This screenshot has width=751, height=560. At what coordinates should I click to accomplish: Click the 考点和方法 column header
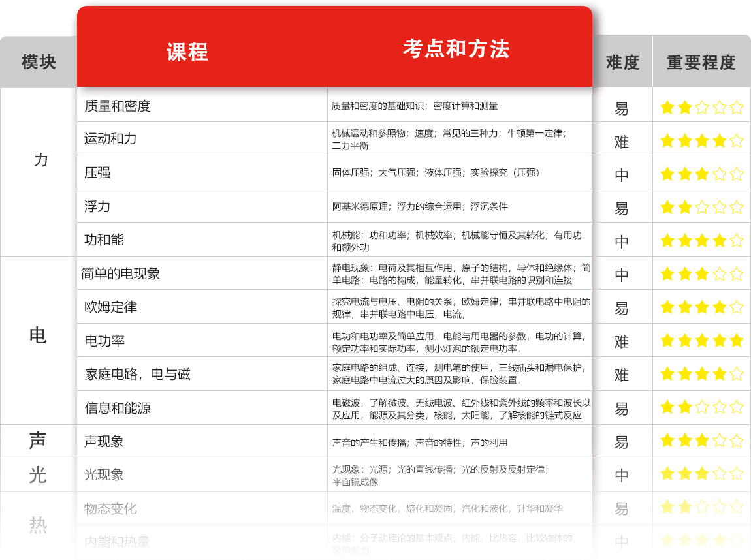456,49
